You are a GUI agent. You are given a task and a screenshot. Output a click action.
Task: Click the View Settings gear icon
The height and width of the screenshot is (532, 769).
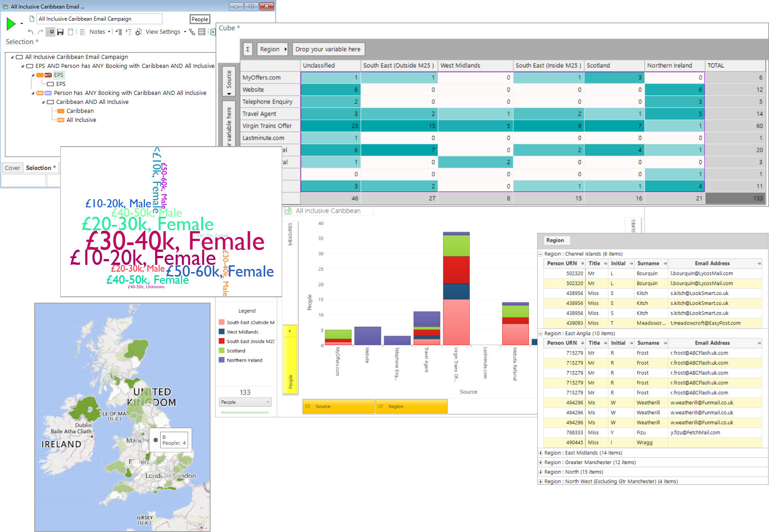pyautogui.click(x=139, y=32)
